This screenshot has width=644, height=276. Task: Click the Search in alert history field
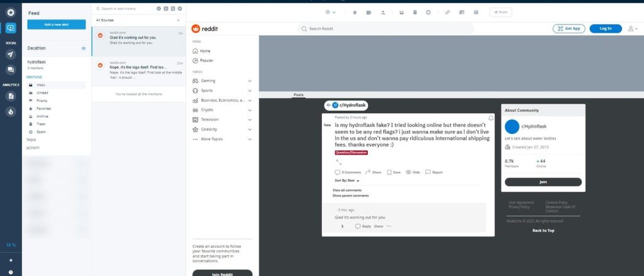pyautogui.click(x=125, y=9)
